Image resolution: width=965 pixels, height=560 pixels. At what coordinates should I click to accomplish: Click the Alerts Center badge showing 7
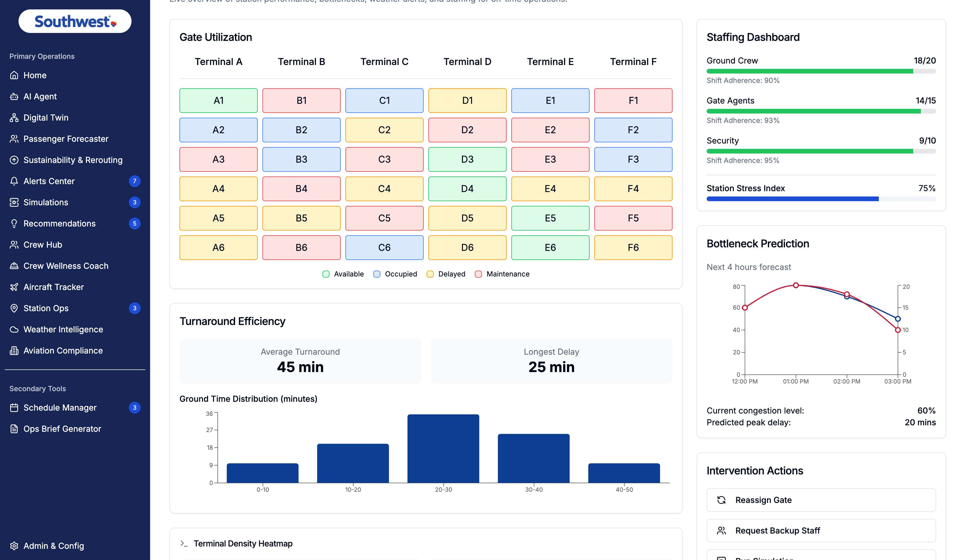(x=134, y=181)
